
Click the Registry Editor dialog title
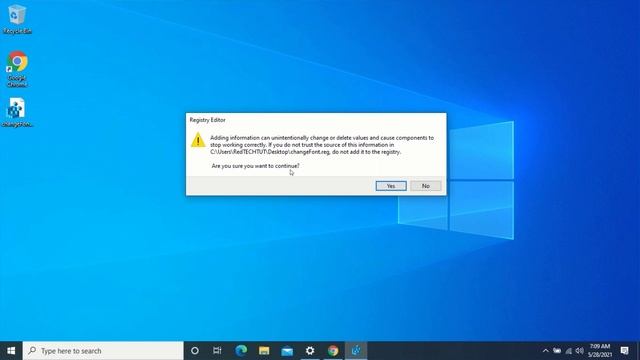(x=207, y=120)
